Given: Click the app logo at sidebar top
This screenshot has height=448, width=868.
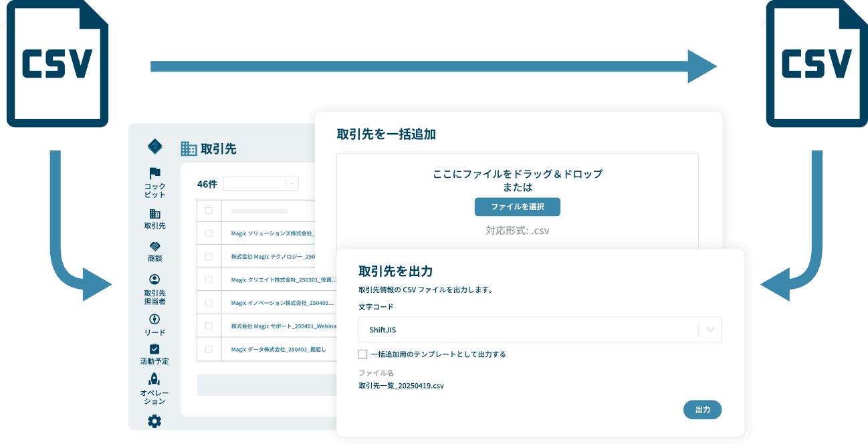Looking at the screenshot, I should tap(154, 146).
